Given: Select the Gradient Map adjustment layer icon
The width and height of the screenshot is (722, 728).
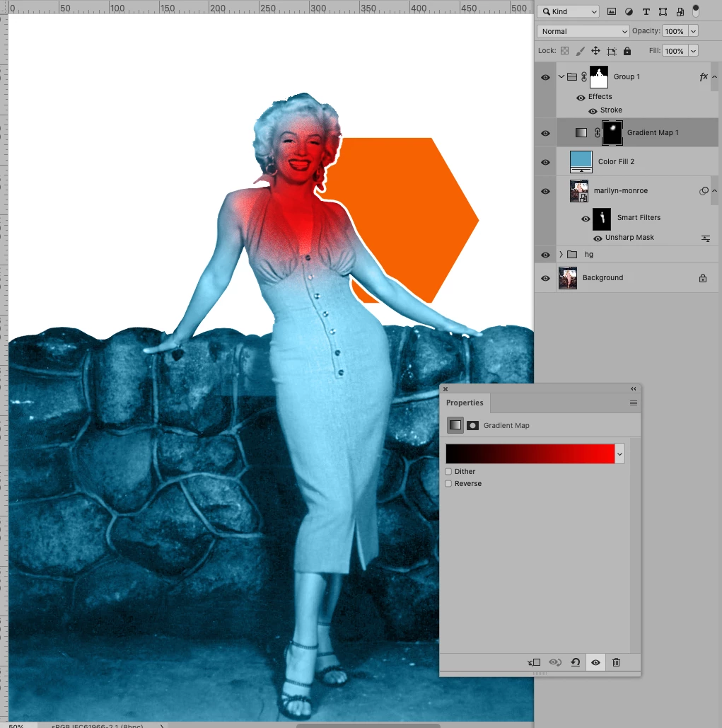Looking at the screenshot, I should [x=581, y=133].
